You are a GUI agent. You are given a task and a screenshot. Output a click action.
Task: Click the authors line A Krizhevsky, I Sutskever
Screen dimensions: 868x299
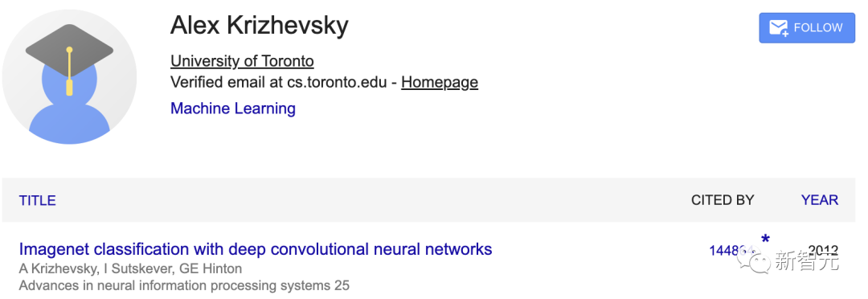(130, 269)
